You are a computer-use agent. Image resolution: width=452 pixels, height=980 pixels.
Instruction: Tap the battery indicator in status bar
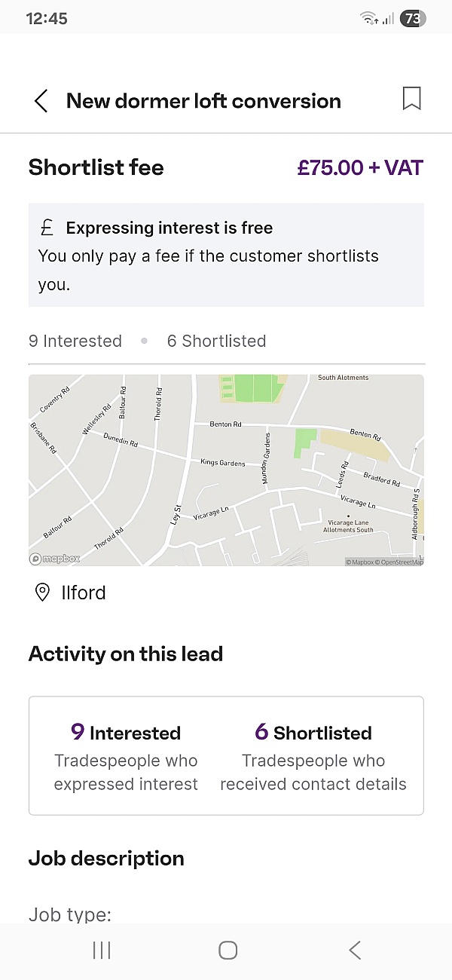412,19
